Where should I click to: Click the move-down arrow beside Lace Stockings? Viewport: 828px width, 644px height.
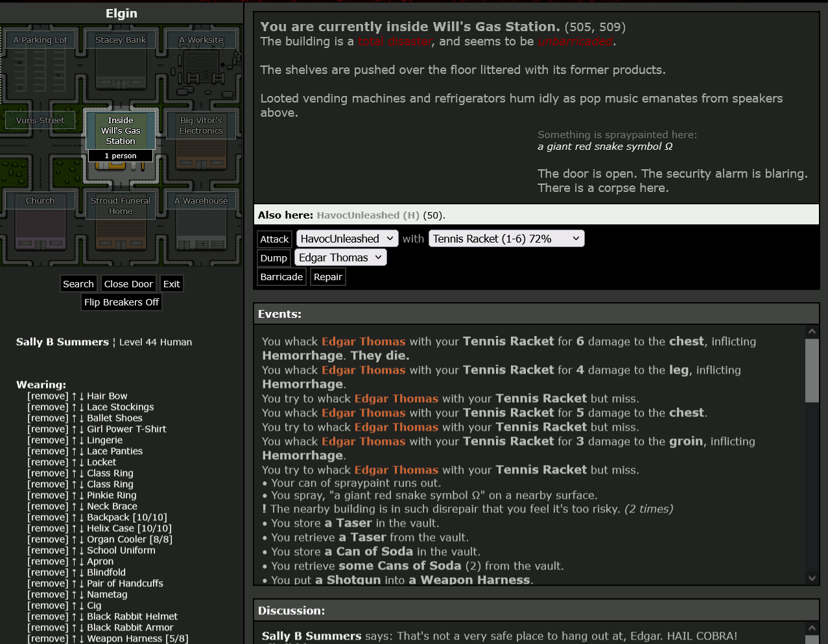[82, 407]
